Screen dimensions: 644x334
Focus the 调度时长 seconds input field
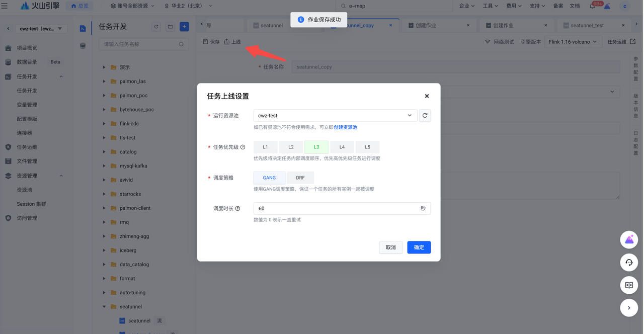tap(342, 208)
